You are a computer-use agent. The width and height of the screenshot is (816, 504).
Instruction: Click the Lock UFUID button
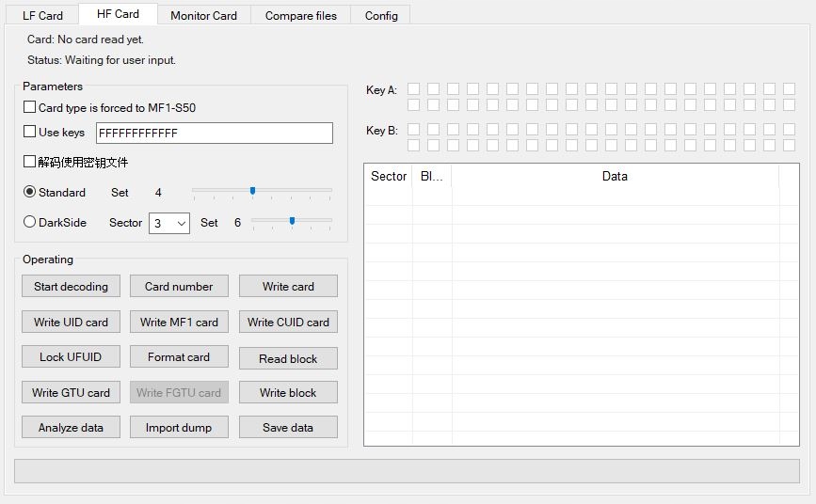(x=71, y=357)
